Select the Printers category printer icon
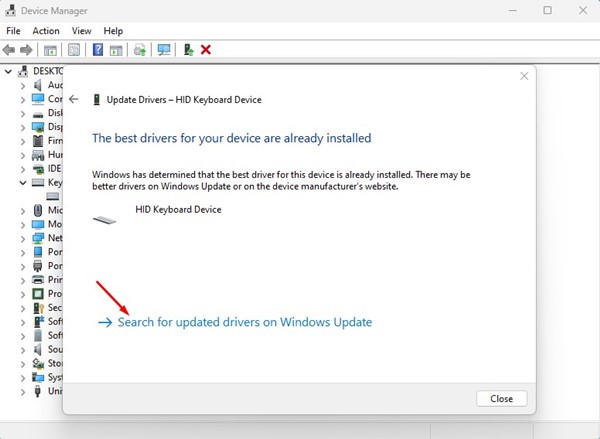Screen dimensions: 600x439 click(x=38, y=280)
